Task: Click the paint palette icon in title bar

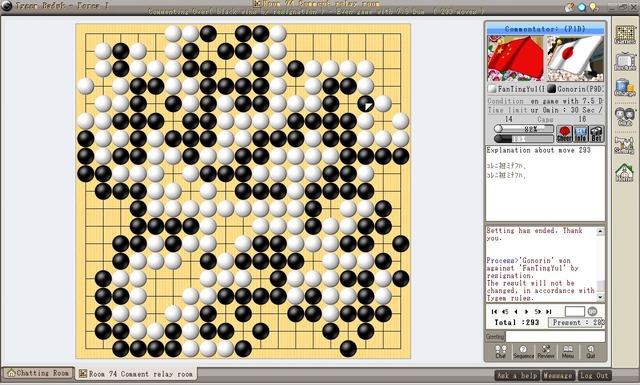Action: (x=569, y=7)
